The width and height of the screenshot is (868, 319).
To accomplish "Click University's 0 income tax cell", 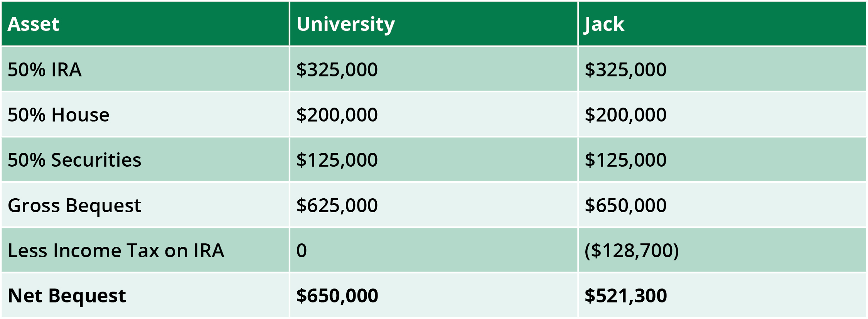I will pyautogui.click(x=302, y=251).
